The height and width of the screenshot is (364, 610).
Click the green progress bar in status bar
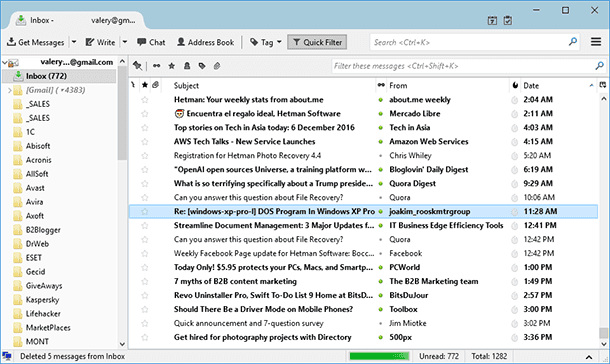pos(379,356)
